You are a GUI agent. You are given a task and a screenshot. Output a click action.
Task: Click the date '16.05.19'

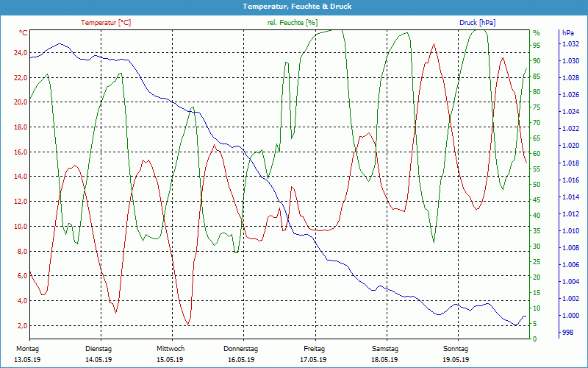click(x=241, y=360)
